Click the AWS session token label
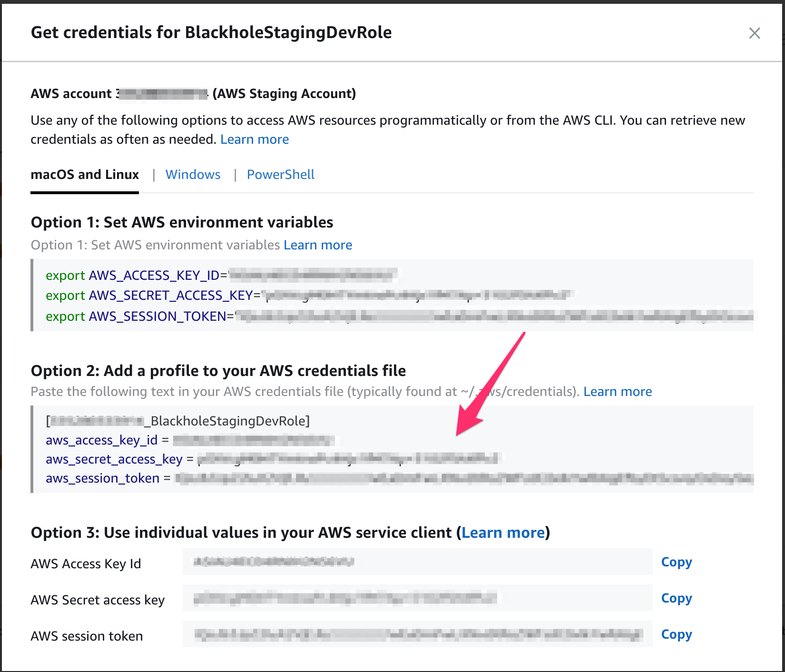This screenshot has height=672, width=785. pos(87,636)
